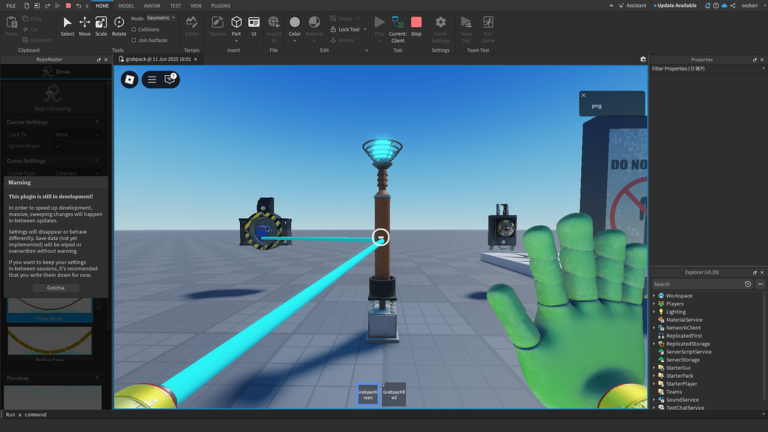The width and height of the screenshot is (768, 432).
Task: Click the share icon in title bar
Action: 733,5
